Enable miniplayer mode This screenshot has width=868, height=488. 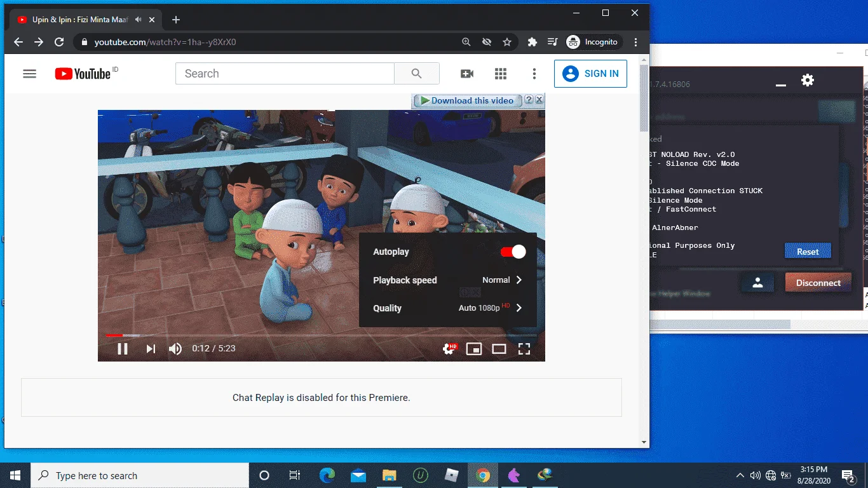pyautogui.click(x=474, y=348)
